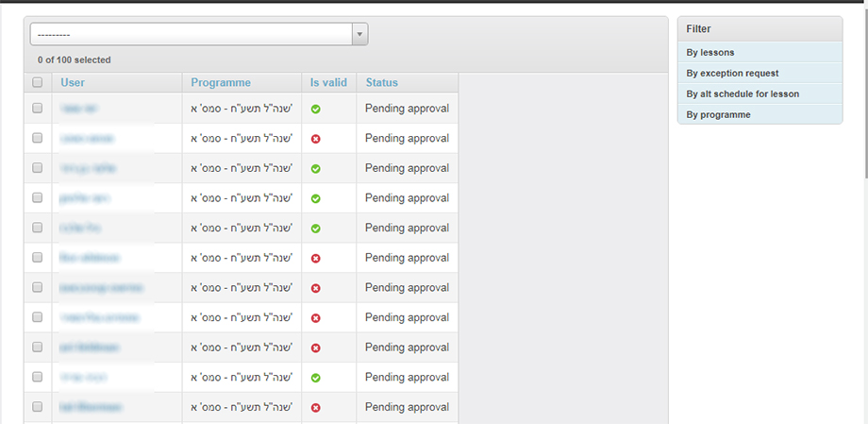This screenshot has width=868, height=424.
Task: Tick the checkbox for the fourth row
Action: coord(38,198)
